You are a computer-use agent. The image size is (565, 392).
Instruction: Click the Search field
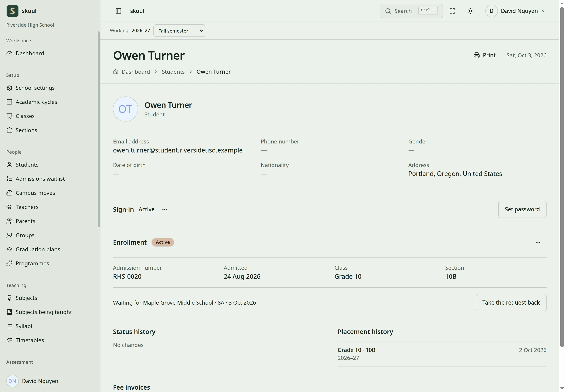pos(411,11)
